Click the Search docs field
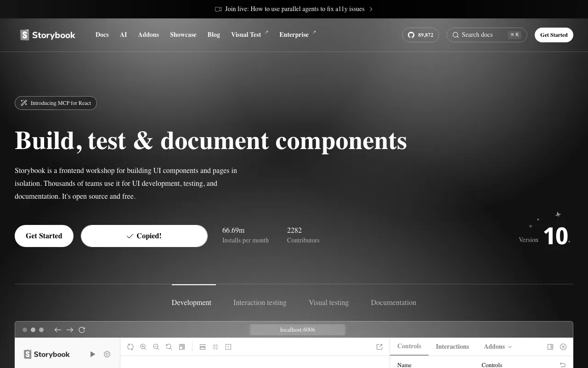The image size is (588, 368). click(x=487, y=35)
